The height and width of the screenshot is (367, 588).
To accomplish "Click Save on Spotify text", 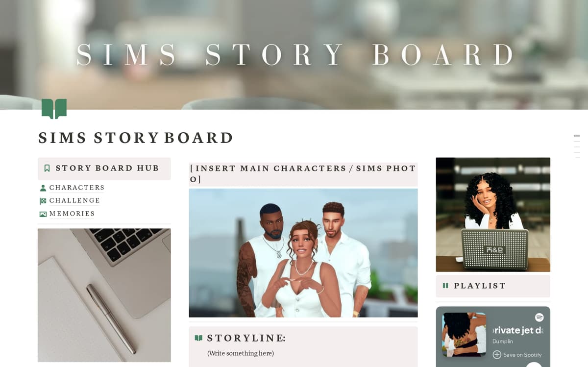I will [x=522, y=355].
